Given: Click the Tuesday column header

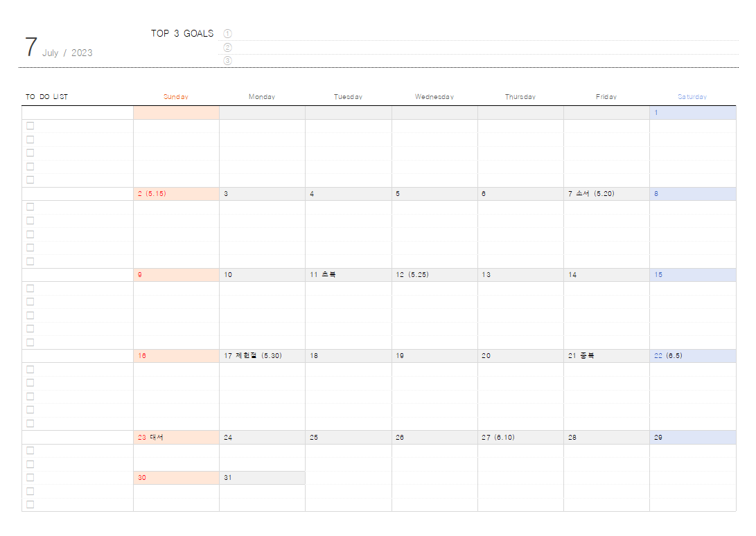Looking at the screenshot, I should [x=348, y=97].
